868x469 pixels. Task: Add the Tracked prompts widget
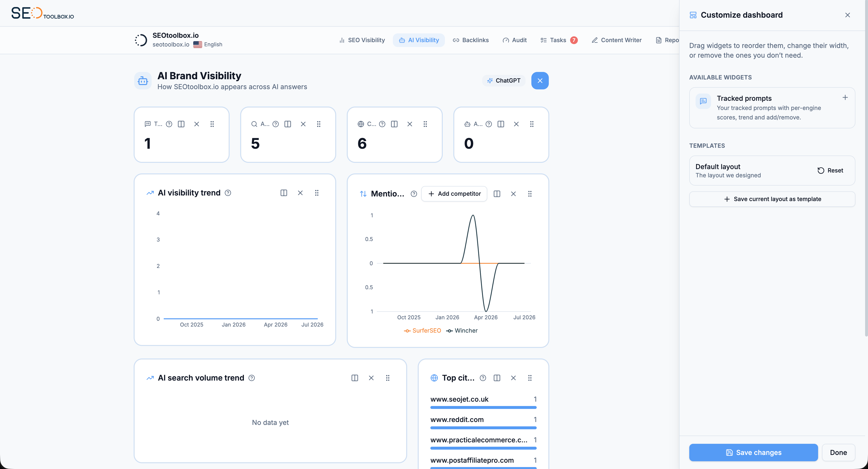coord(845,98)
